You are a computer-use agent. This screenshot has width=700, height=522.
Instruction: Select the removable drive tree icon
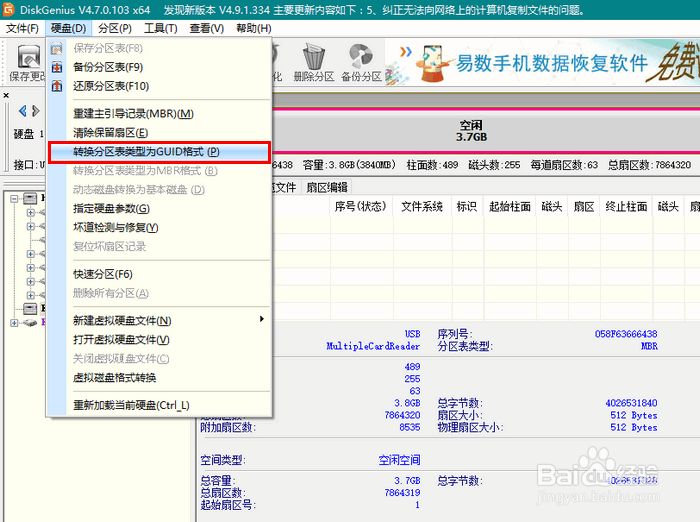tap(30, 322)
